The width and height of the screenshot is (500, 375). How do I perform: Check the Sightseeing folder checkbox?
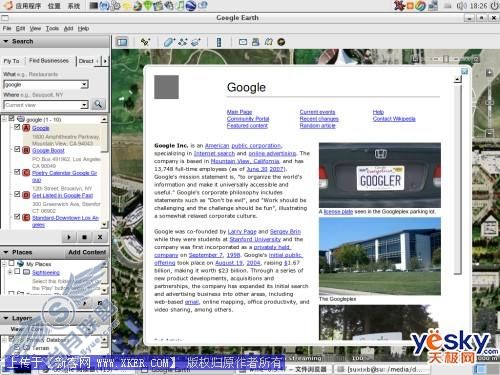pos(17,272)
